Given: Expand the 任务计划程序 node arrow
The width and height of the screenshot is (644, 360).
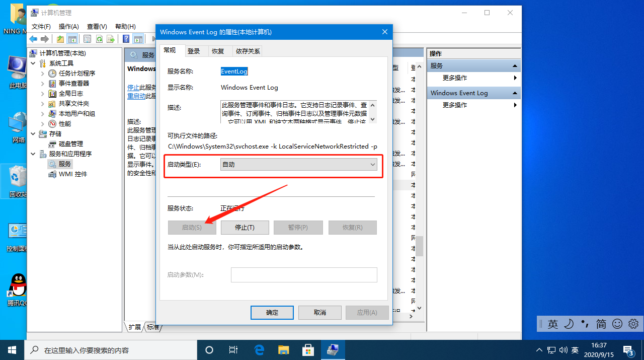Looking at the screenshot, I should pyautogui.click(x=43, y=74).
